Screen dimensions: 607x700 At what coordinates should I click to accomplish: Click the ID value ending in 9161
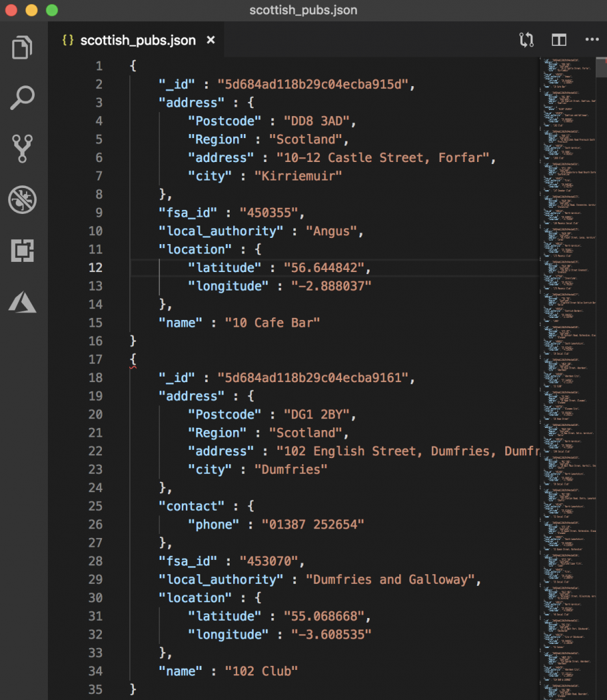pos(312,377)
